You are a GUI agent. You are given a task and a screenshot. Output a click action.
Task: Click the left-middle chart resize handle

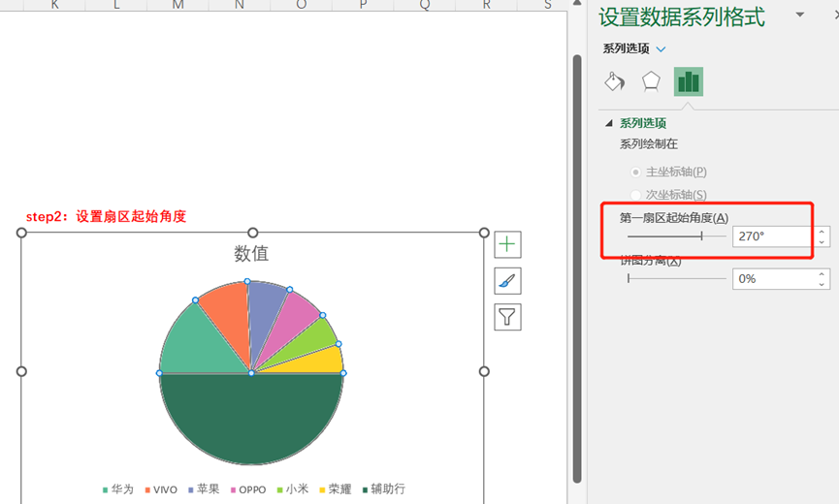click(x=21, y=371)
